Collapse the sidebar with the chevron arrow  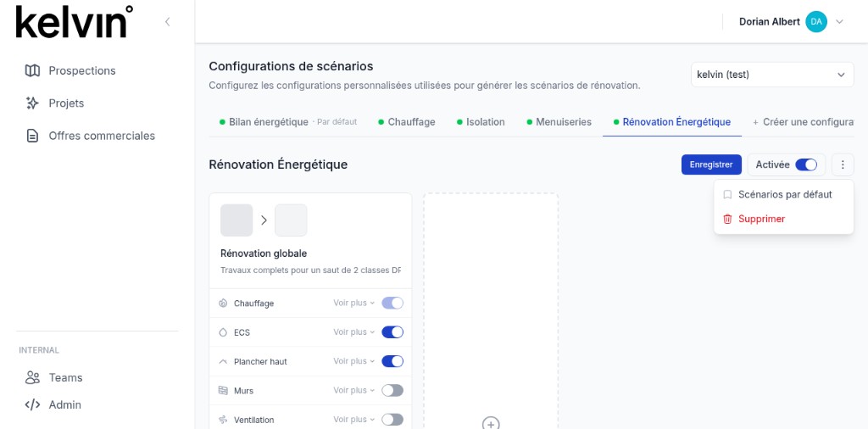[167, 21]
